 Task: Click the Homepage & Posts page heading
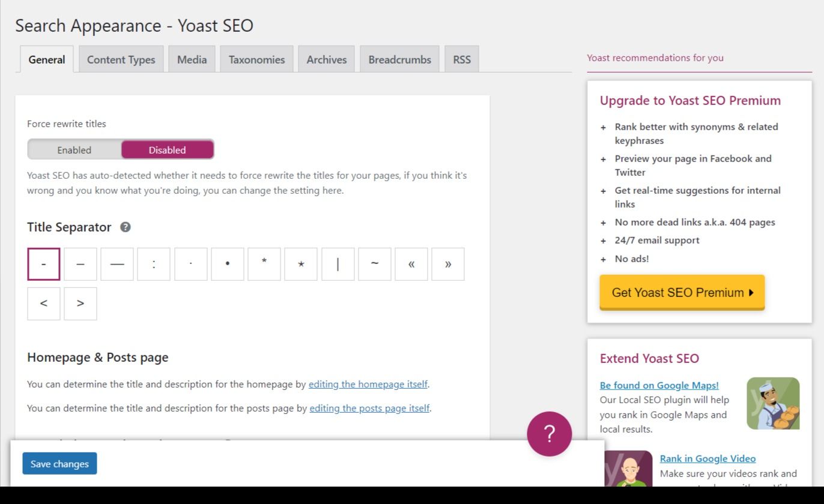(98, 358)
